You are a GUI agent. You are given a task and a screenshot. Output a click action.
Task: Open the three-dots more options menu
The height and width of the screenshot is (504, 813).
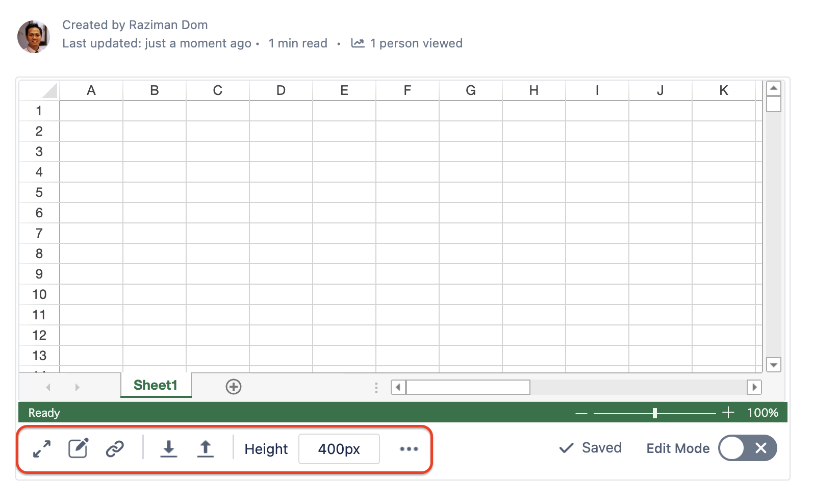click(x=409, y=449)
